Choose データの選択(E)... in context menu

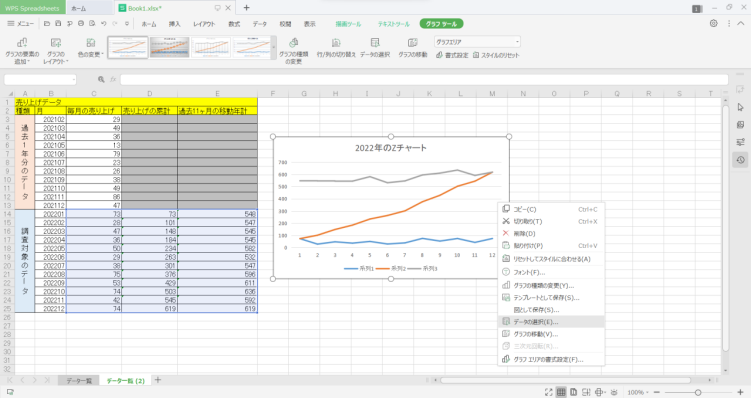[551, 322]
